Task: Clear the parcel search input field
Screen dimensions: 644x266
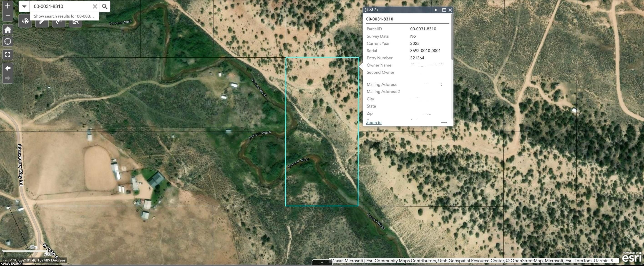Action: (x=95, y=6)
